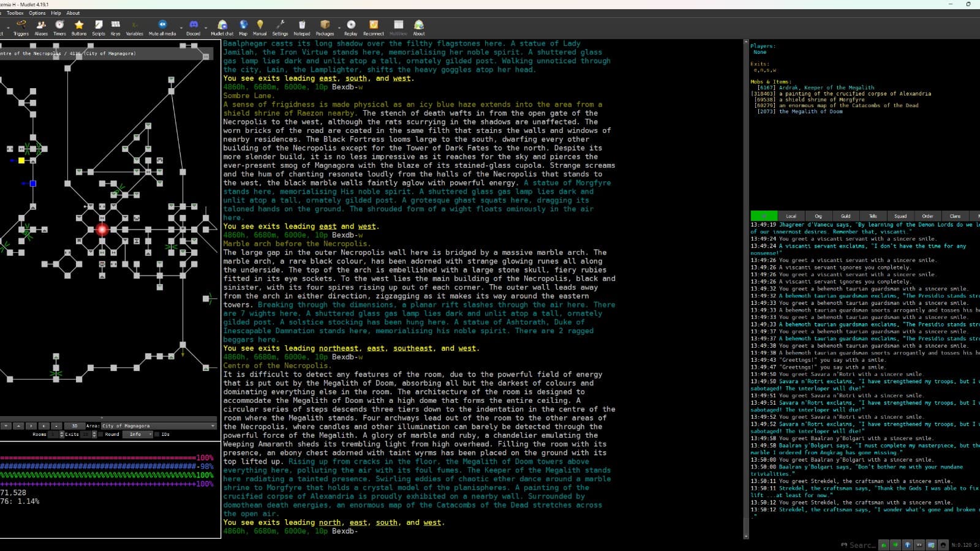Click the main output vertical scrollbar
Image resolution: width=980 pixels, height=551 pixels.
pos(746,289)
